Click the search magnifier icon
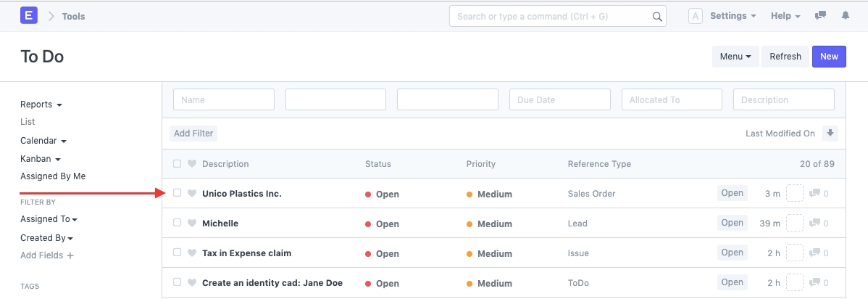Screen dimensions: 868x299 656,17
